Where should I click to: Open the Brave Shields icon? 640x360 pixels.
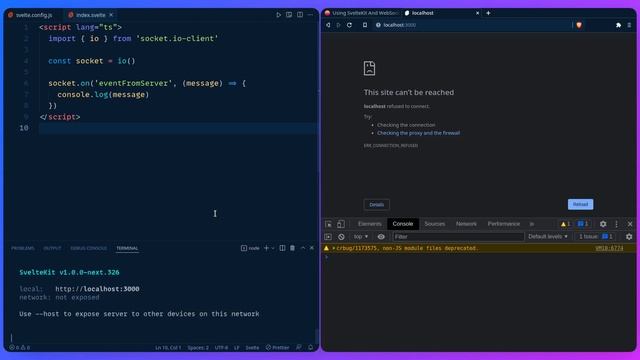pyautogui.click(x=579, y=25)
